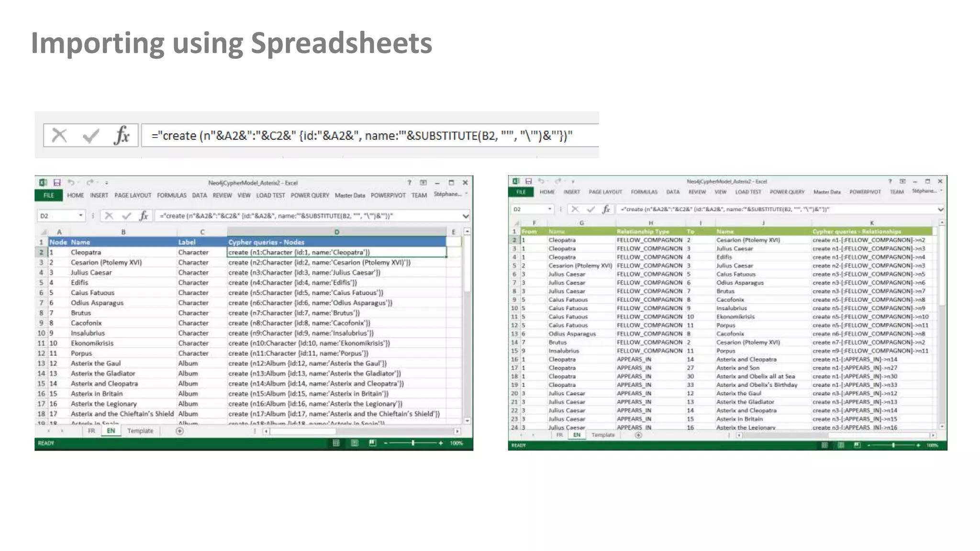Click the cancel X in left window formula bar
This screenshot has height=551, width=980.
point(109,216)
